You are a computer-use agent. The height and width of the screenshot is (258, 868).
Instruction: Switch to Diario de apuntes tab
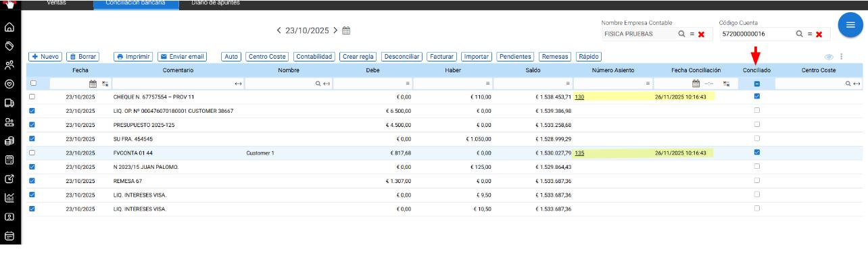click(x=215, y=3)
